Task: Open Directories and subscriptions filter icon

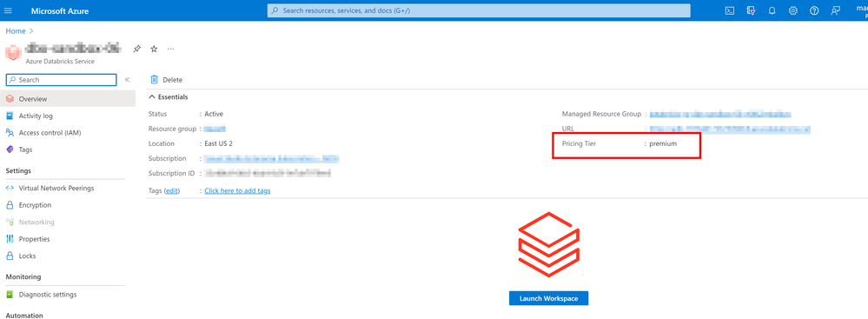Action: (752, 10)
